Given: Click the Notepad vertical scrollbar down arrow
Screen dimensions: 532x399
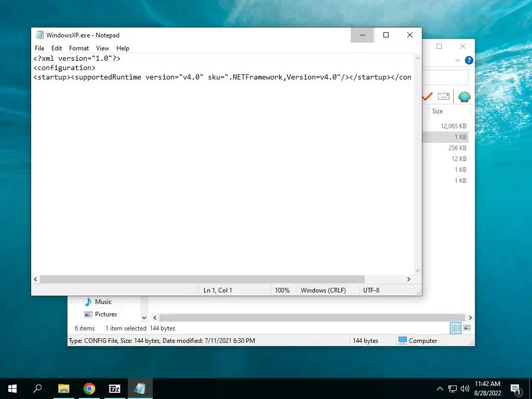Looking at the screenshot, I should pos(417,270).
